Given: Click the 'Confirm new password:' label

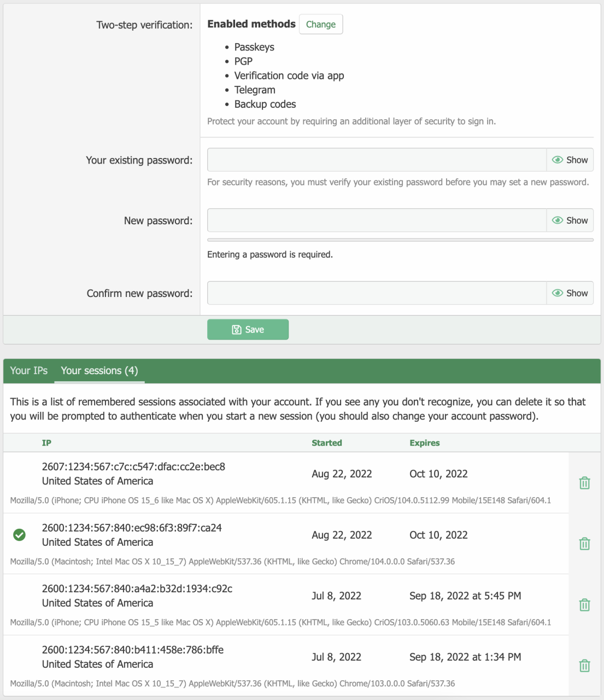Looking at the screenshot, I should click(x=139, y=294).
